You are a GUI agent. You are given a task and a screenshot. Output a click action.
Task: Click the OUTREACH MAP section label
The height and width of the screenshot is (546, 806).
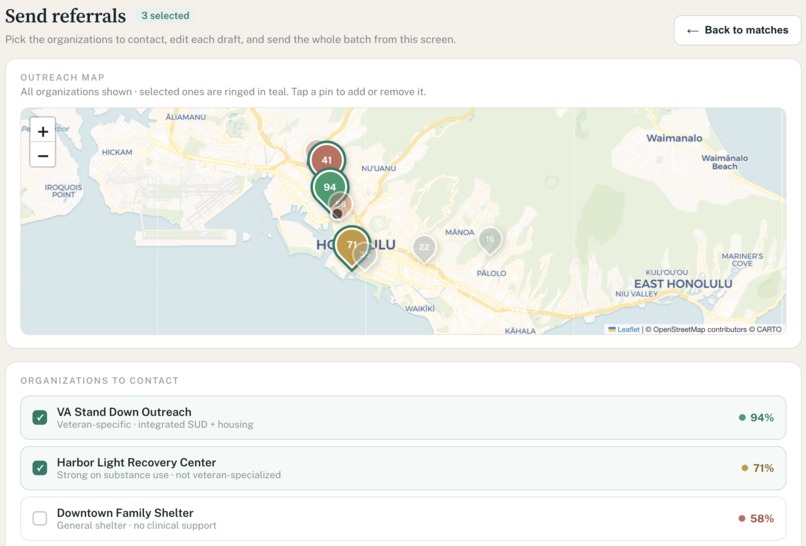point(62,78)
